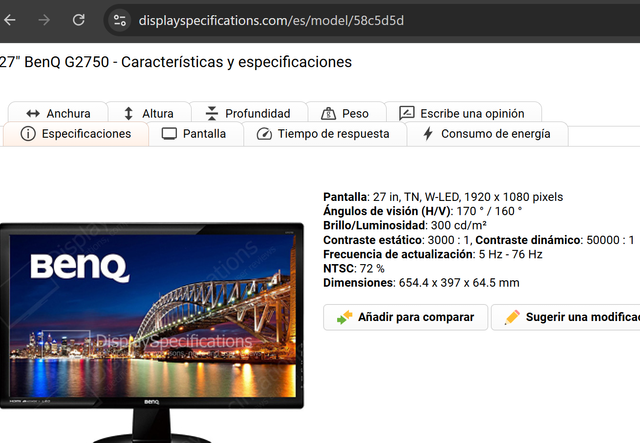The image size is (640, 443).
Task: Click the Frecuencia de actualización line
Action: pos(433,254)
